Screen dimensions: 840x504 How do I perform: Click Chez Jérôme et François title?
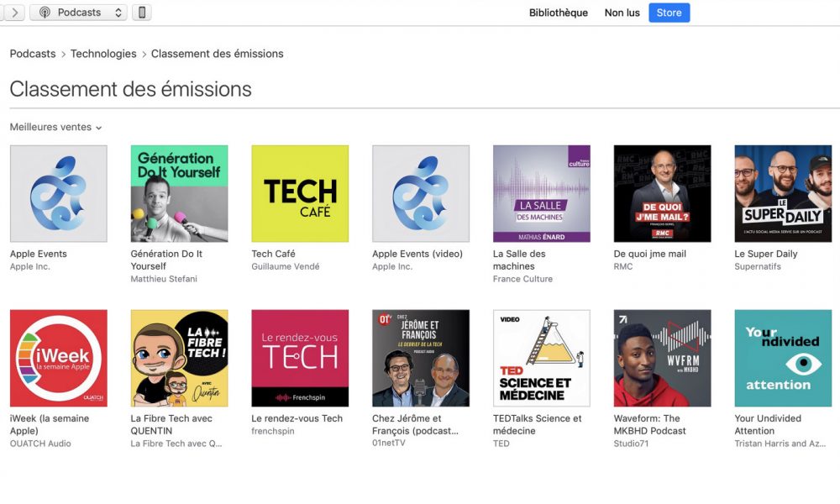(x=415, y=424)
